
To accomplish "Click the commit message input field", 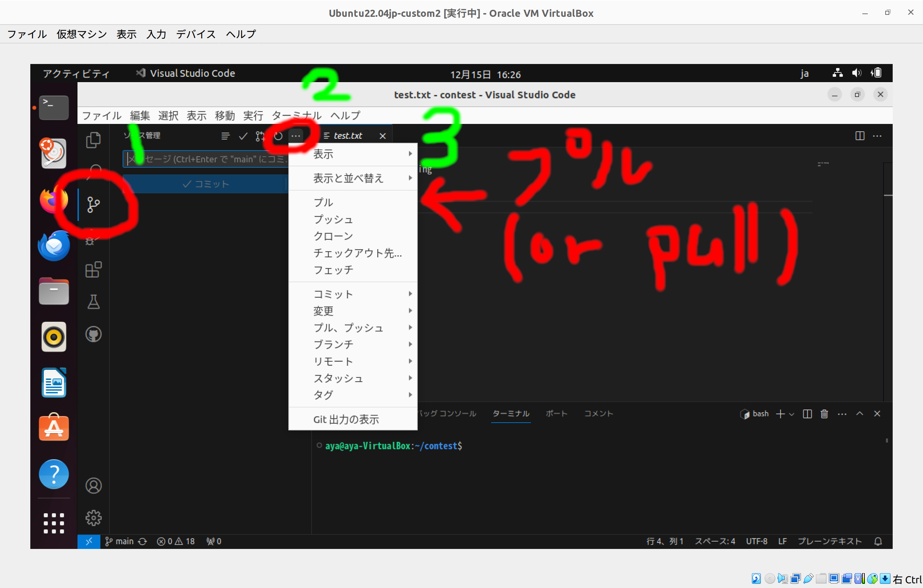I will [x=206, y=159].
